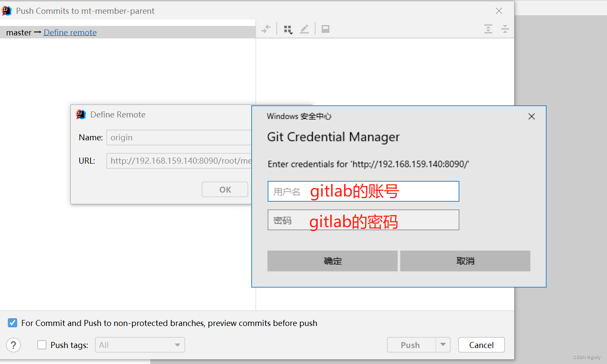Click the IntelliJ icon in Push Commits title
This screenshot has height=364, width=607.
[x=6, y=11]
